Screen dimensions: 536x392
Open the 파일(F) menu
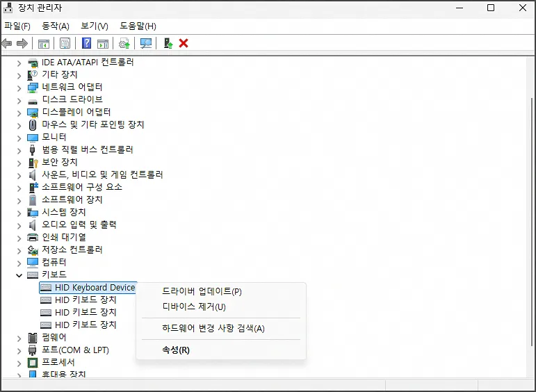coord(17,26)
